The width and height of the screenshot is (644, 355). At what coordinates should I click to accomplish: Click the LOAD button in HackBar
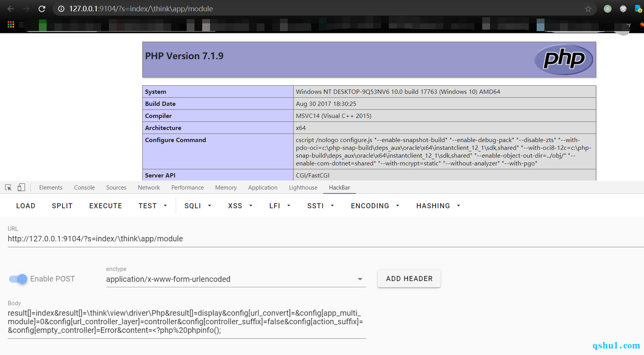pos(26,206)
